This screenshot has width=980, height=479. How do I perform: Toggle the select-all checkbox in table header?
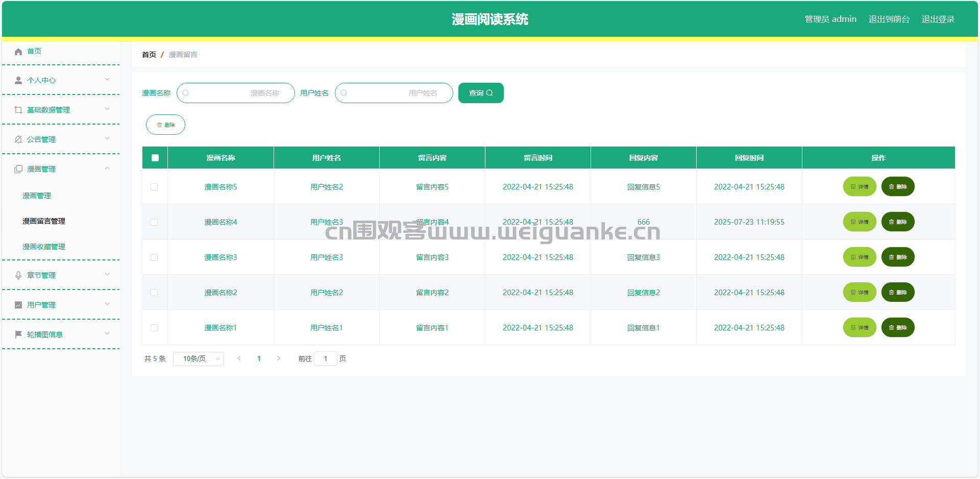tap(155, 158)
